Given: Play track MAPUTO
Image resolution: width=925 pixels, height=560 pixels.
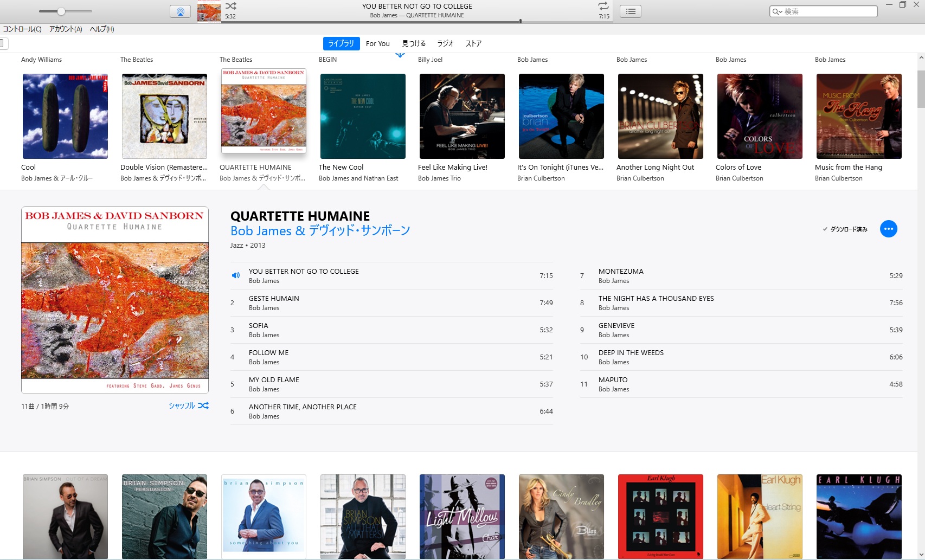Looking at the screenshot, I should coord(741,384).
